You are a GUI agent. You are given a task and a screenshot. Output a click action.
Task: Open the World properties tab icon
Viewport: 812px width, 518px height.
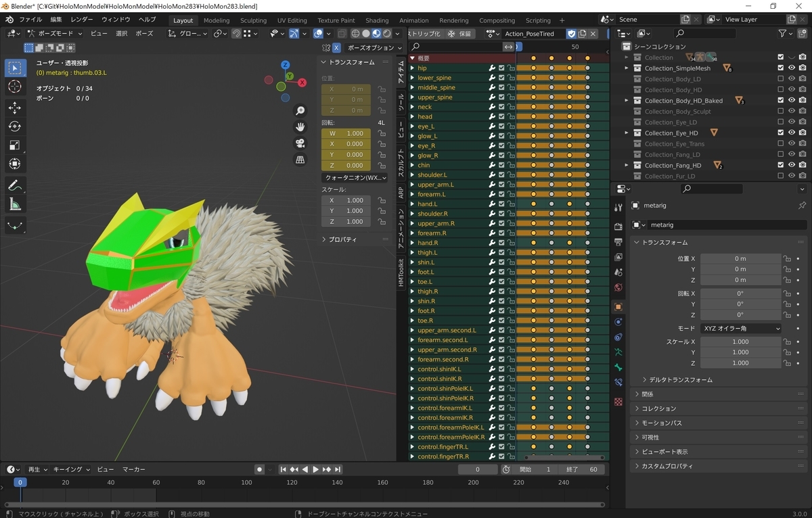[x=618, y=287]
